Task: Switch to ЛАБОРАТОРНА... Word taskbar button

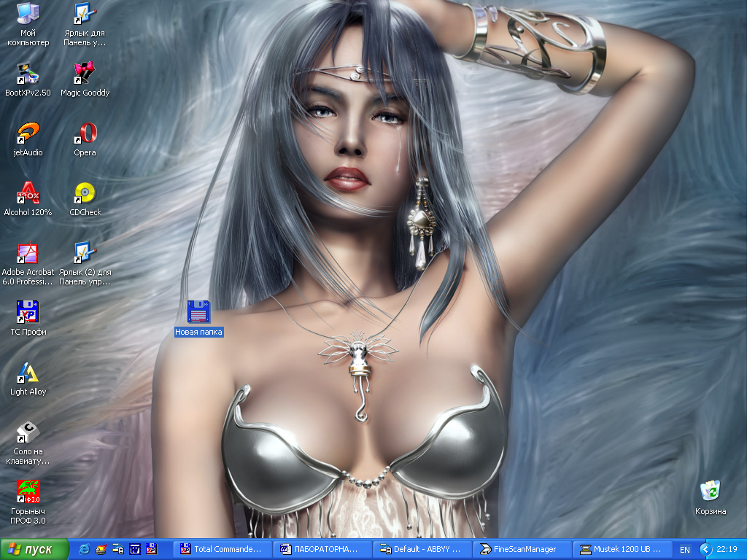Action: click(x=322, y=549)
